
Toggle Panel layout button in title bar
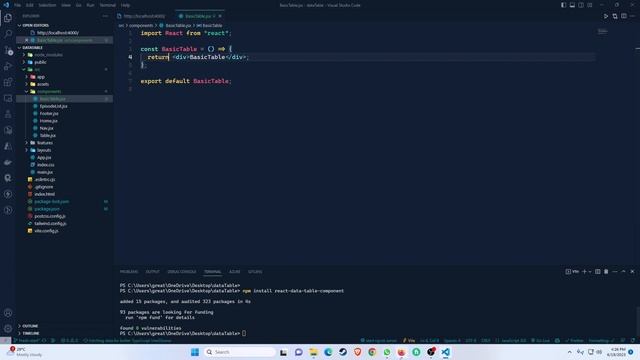click(x=572, y=5)
